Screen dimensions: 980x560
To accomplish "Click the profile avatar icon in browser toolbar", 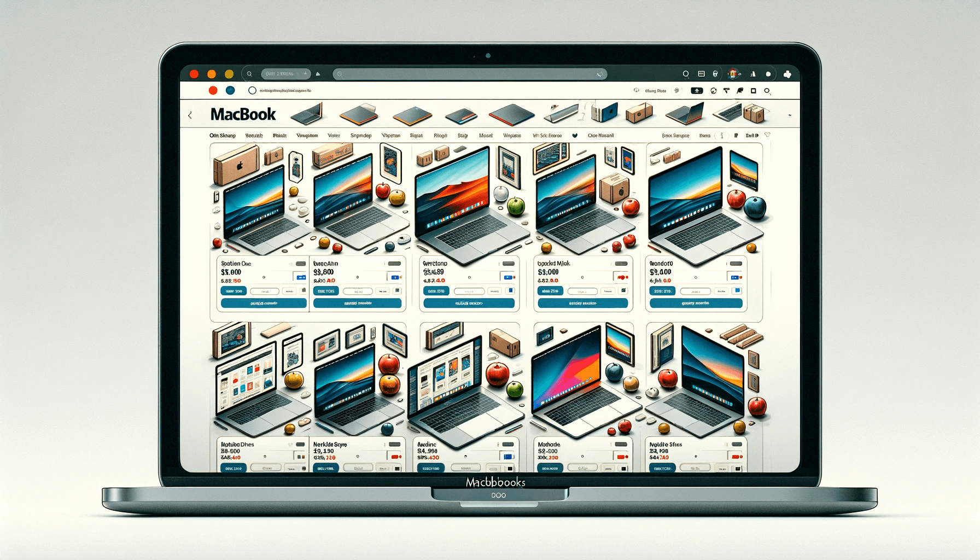I will pyautogui.click(x=733, y=74).
